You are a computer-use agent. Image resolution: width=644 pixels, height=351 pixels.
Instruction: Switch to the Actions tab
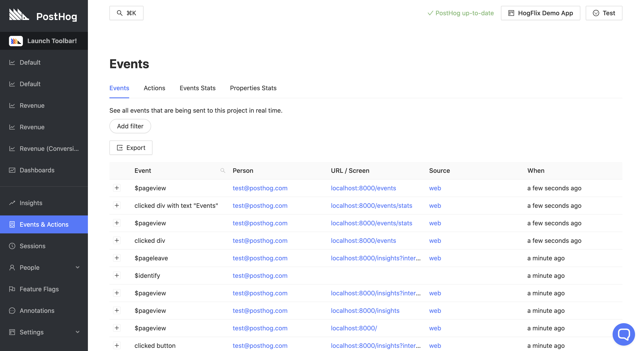[x=154, y=88]
